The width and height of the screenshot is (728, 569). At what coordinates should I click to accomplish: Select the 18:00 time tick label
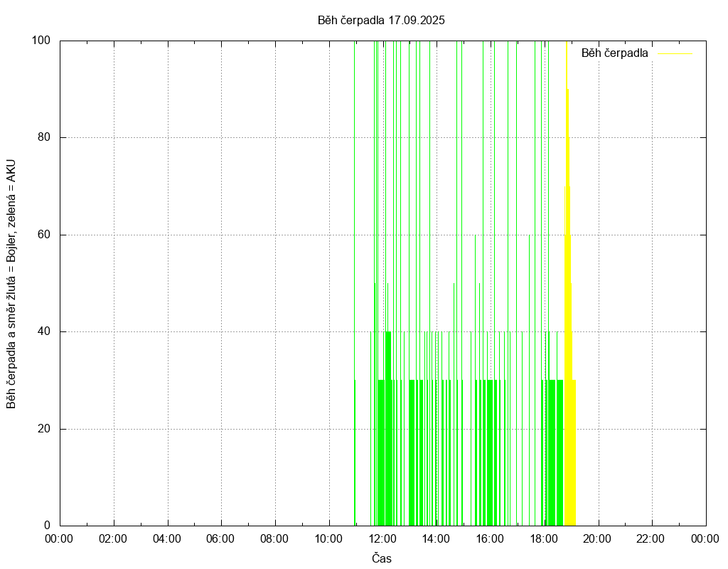544,538
